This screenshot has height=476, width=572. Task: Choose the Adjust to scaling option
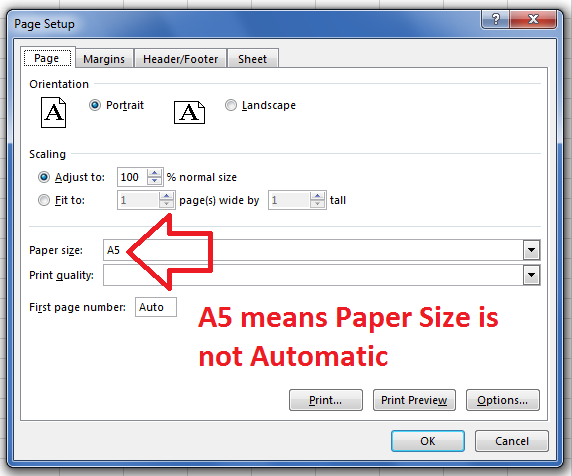click(44, 177)
